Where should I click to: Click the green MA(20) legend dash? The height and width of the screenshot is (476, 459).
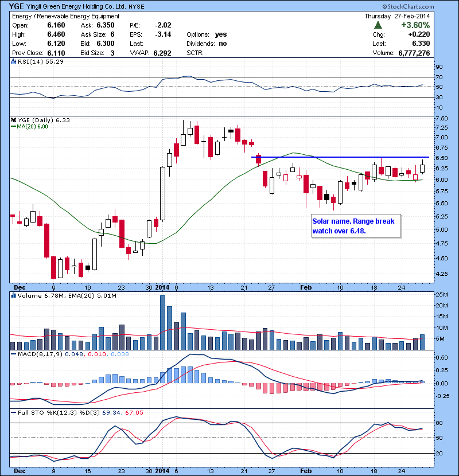pos(13,127)
